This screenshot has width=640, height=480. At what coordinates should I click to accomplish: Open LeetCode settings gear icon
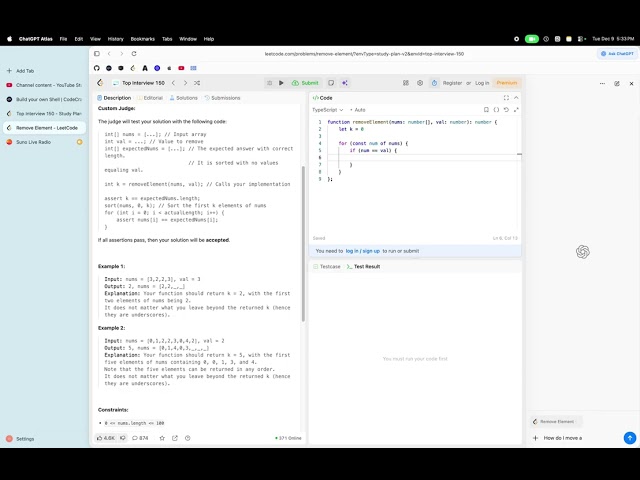pos(420,83)
